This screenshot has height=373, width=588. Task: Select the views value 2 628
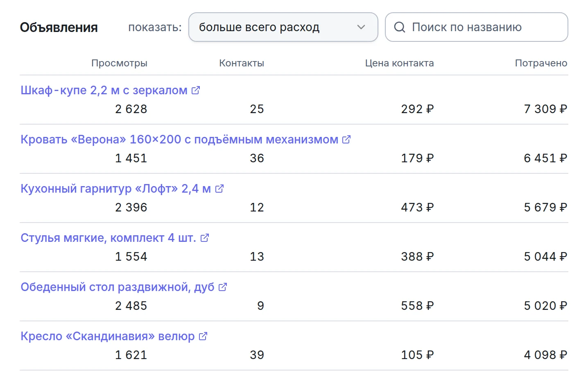point(131,109)
